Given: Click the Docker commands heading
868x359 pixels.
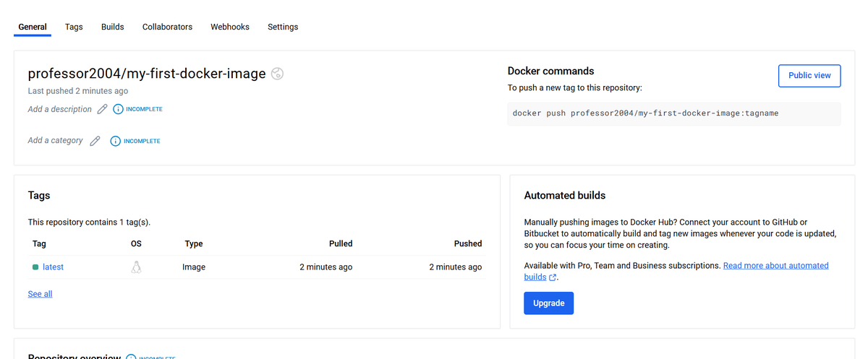Looking at the screenshot, I should [x=551, y=71].
